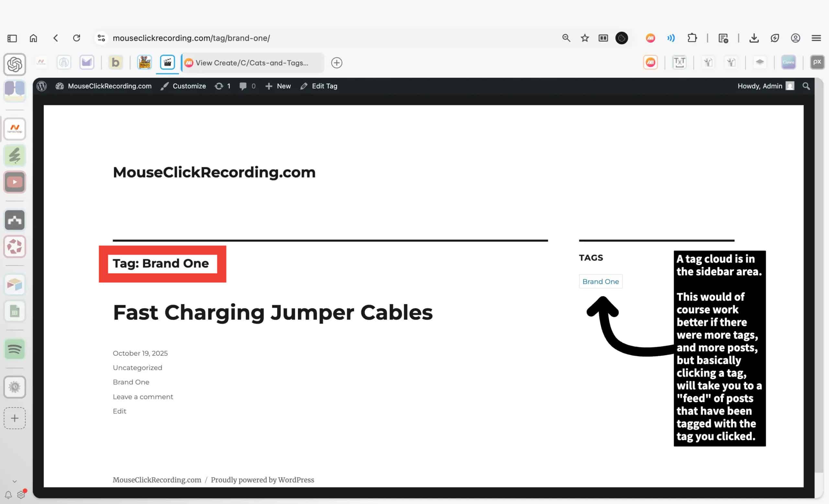
Task: Open the YouTube sidebar panel
Action: [x=15, y=182]
